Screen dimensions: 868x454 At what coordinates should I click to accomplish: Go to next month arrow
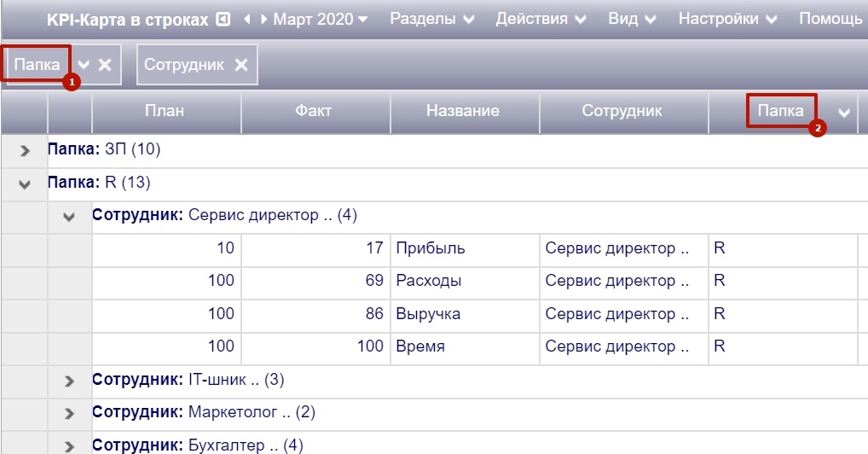tap(263, 19)
